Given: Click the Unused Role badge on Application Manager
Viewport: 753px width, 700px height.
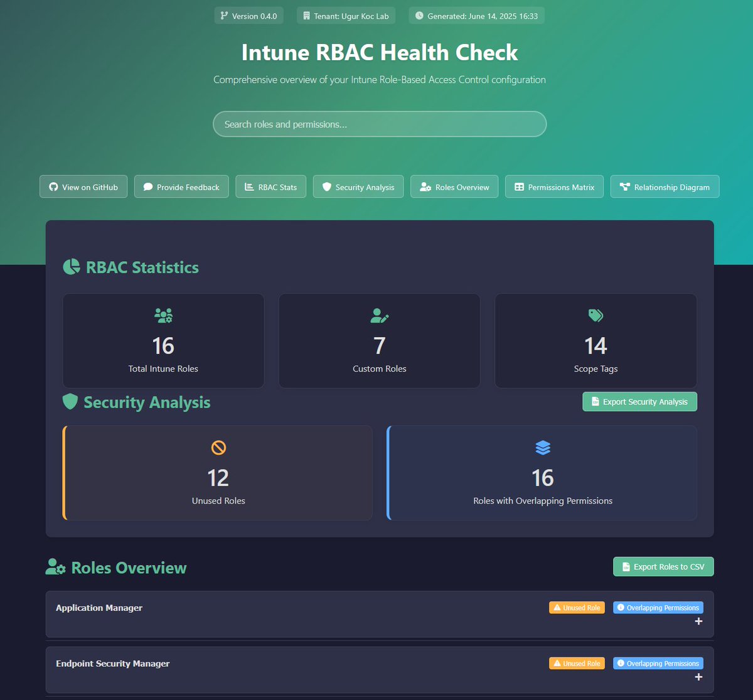Looking at the screenshot, I should point(577,608).
